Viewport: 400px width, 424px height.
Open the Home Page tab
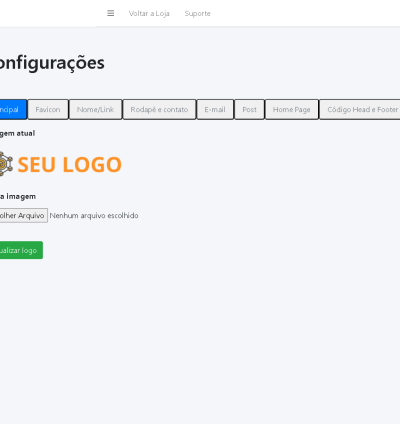[292, 109]
